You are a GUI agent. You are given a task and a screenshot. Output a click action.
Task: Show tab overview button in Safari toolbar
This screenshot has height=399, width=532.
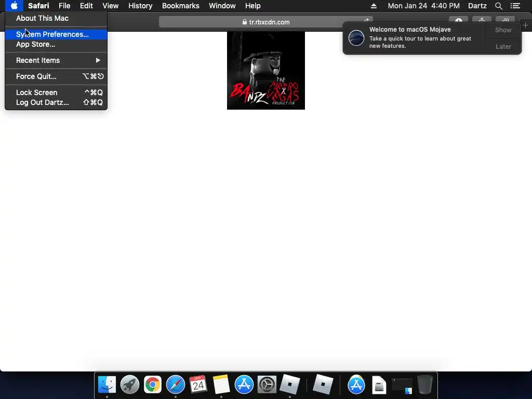coord(505,20)
